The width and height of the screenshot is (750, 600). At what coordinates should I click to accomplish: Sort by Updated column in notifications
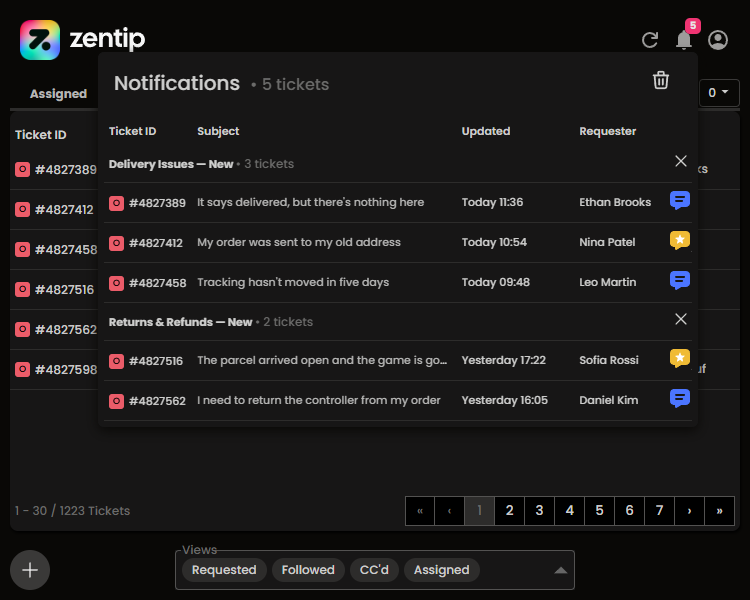point(485,131)
